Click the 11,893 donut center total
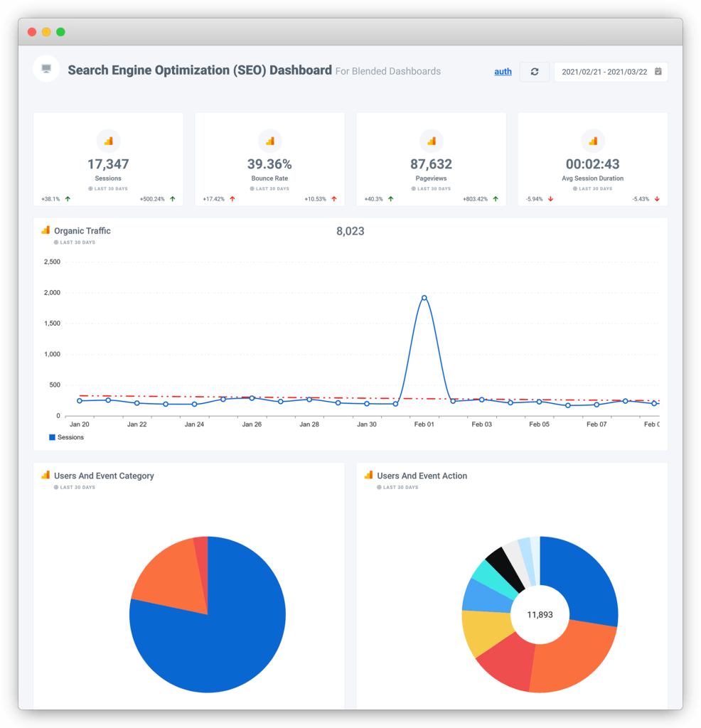The width and height of the screenshot is (701, 728). (540, 614)
